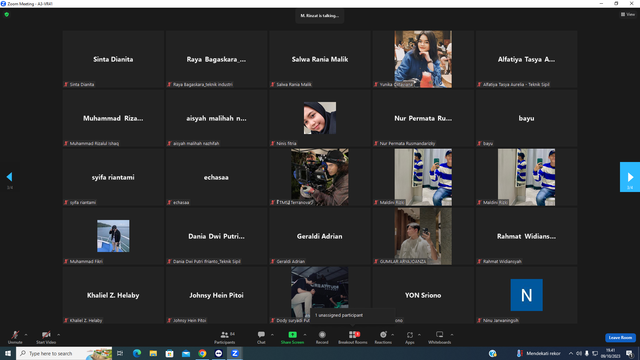This screenshot has height=360, width=640.
Task: Click the green encryption shield icon
Action: click(7, 14)
